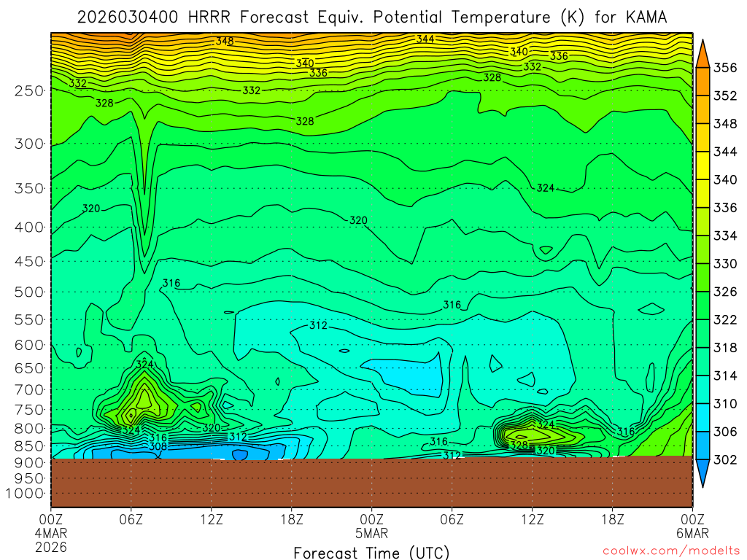This screenshot has width=747, height=560.
Task: Click the 300 pressure level label
Action: (x=29, y=144)
